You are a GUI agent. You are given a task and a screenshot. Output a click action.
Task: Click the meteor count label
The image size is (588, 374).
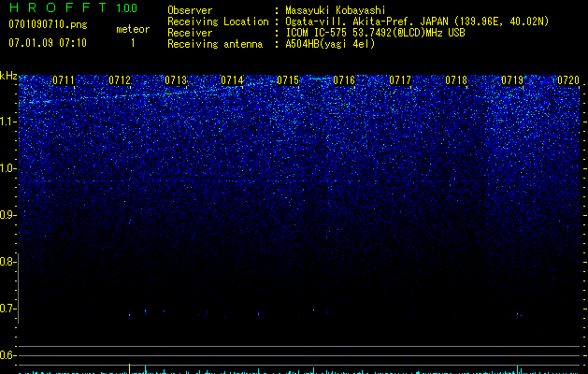[x=133, y=29]
